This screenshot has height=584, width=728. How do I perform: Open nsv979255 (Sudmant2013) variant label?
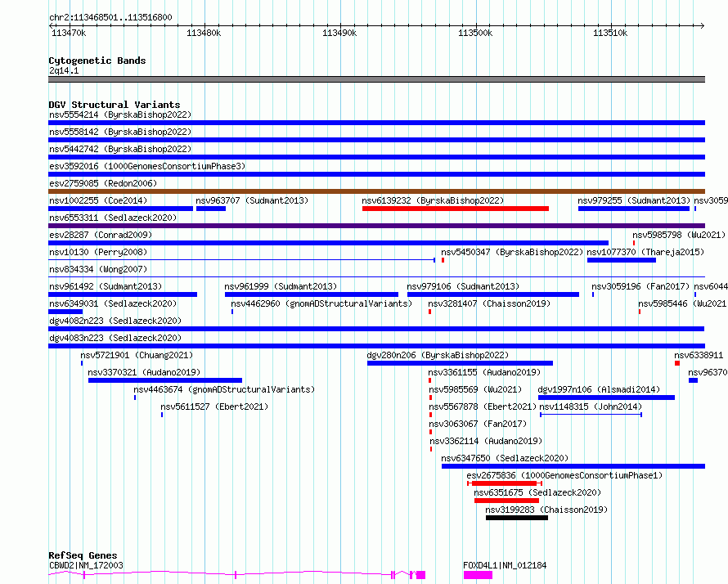[634, 200]
